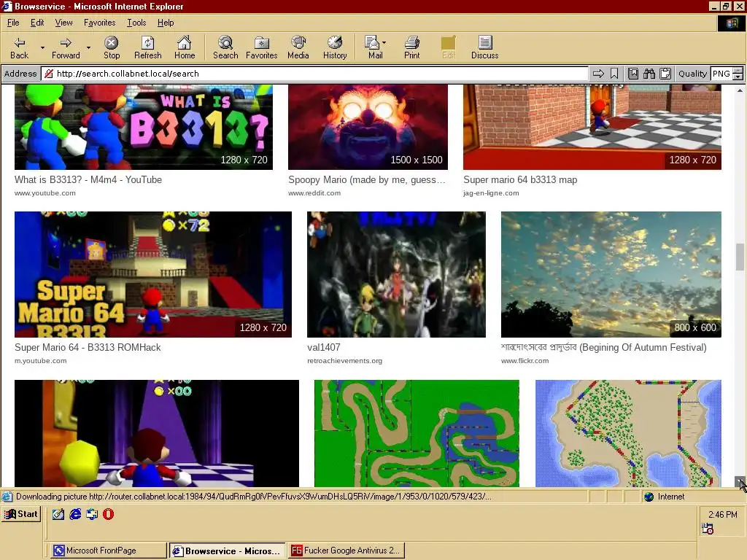This screenshot has height=560, width=747.
Task: Click the vertical scrollbar thumb
Action: [740, 256]
